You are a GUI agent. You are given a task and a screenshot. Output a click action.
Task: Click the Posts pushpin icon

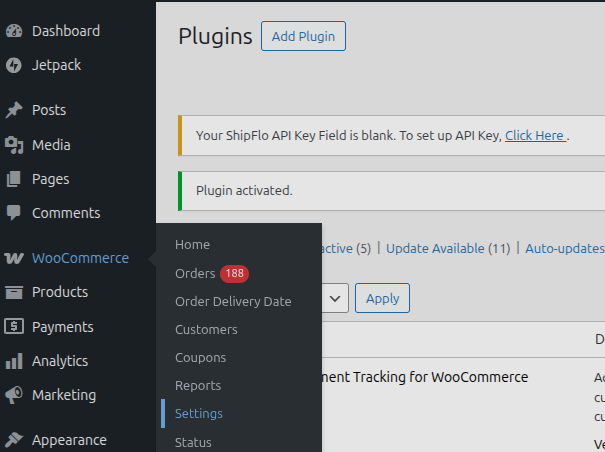point(14,110)
